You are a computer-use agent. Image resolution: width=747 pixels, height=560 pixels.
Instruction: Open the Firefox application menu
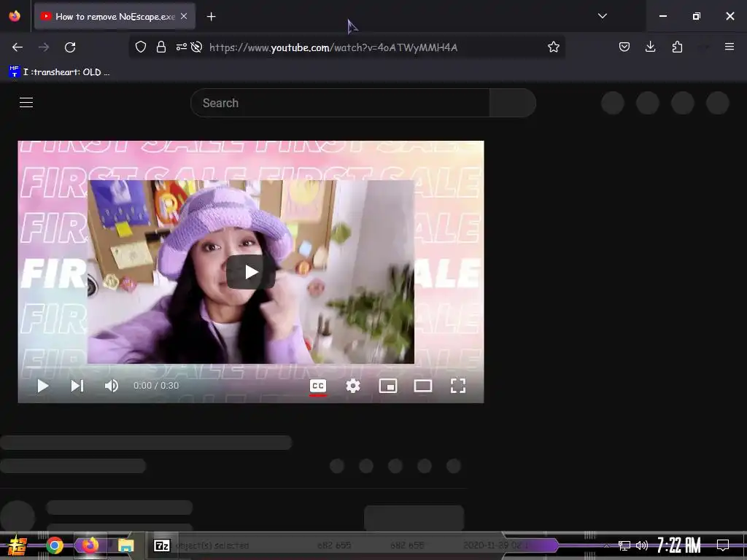(729, 47)
